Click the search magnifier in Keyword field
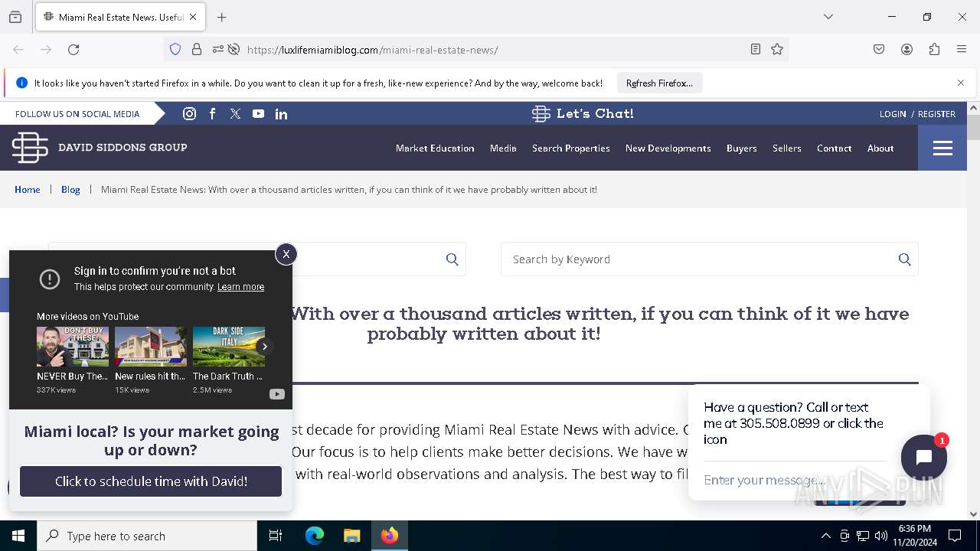The image size is (980, 551). [904, 259]
